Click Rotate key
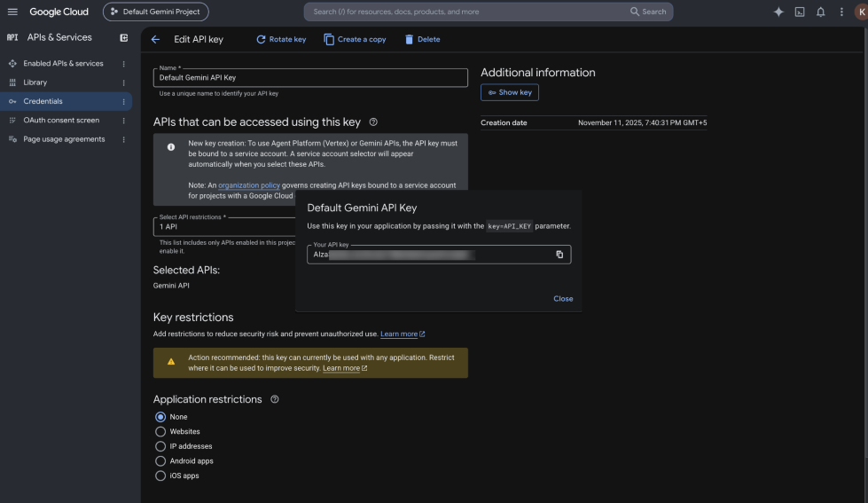 point(281,39)
